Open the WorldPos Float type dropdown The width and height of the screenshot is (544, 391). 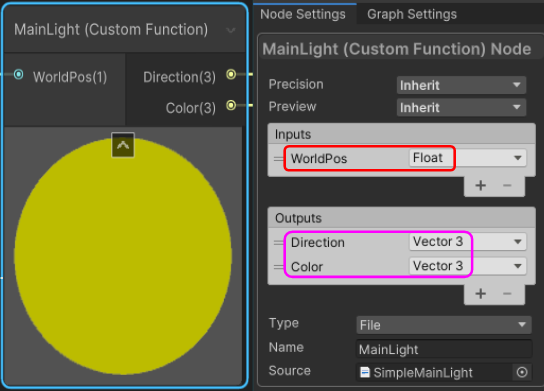(468, 158)
